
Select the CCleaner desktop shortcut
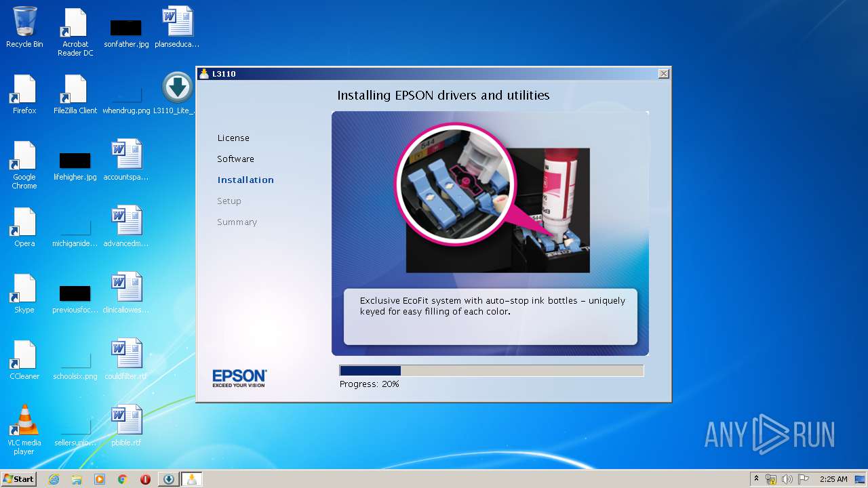pyautogui.click(x=24, y=359)
